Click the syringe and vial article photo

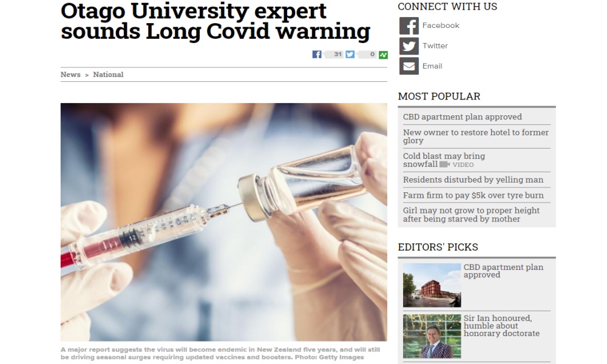tap(224, 222)
